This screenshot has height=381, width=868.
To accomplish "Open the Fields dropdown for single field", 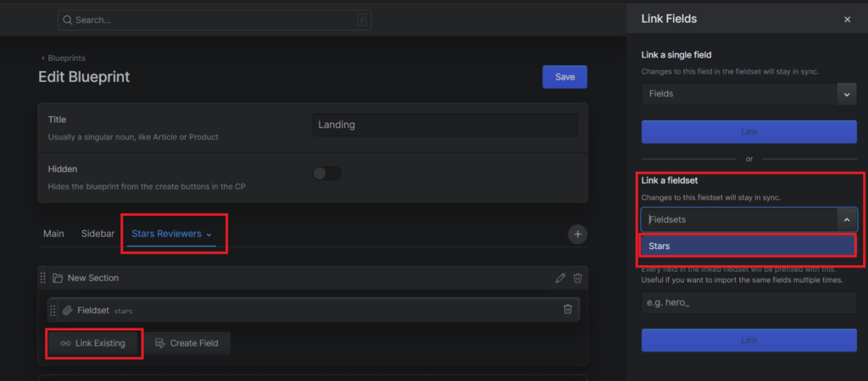I will pyautogui.click(x=748, y=94).
